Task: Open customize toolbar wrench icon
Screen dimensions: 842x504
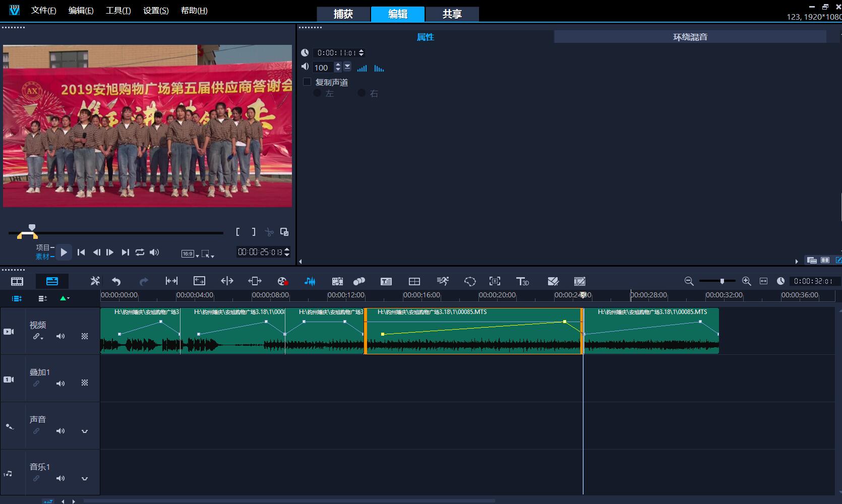Action: click(95, 281)
